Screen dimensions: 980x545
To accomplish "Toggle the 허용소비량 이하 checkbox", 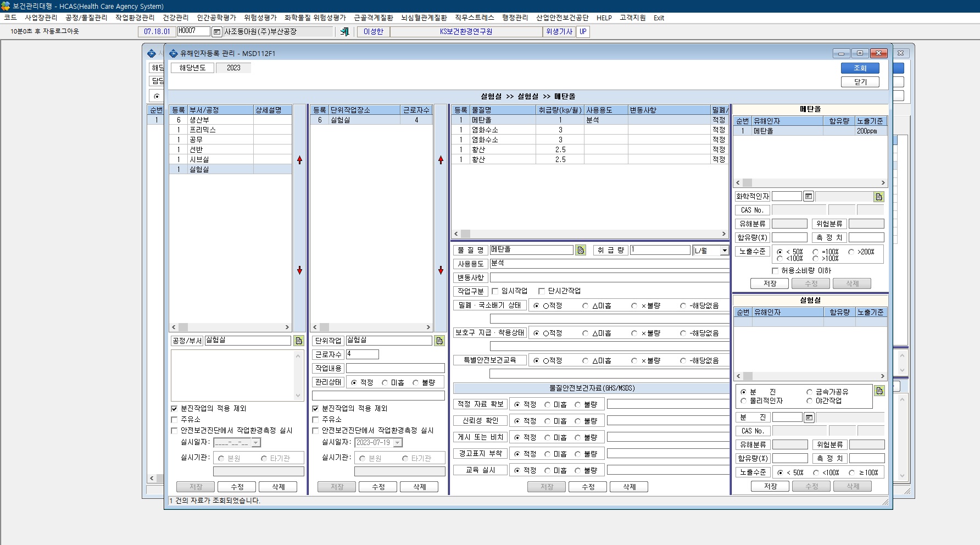I will pyautogui.click(x=775, y=271).
